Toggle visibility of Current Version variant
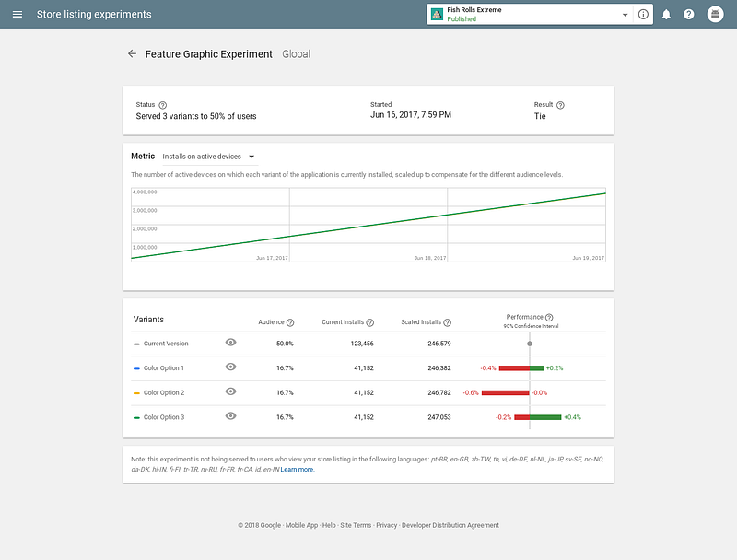The width and height of the screenshot is (737, 560). pos(230,343)
